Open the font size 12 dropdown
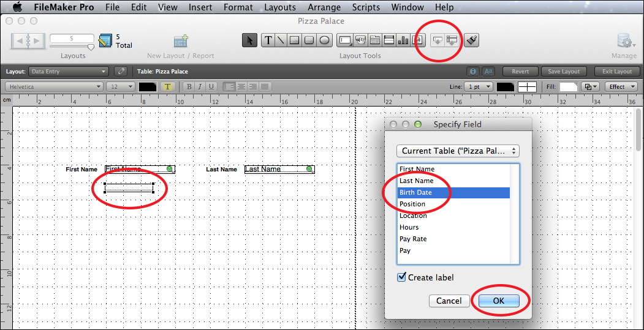This screenshot has height=330, width=644. (120, 87)
